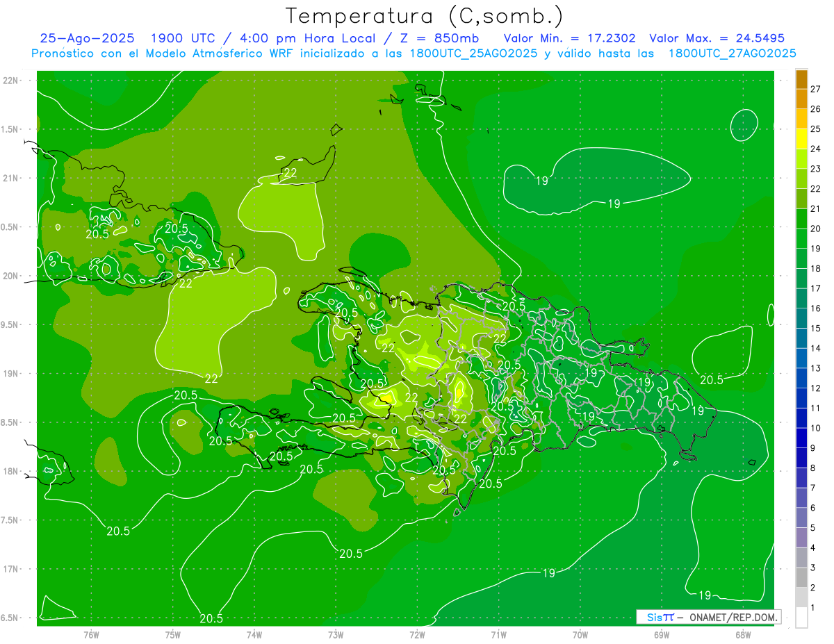This screenshot has width=834, height=644.
Task: Click the colorbar value label "13"
Action: click(816, 368)
